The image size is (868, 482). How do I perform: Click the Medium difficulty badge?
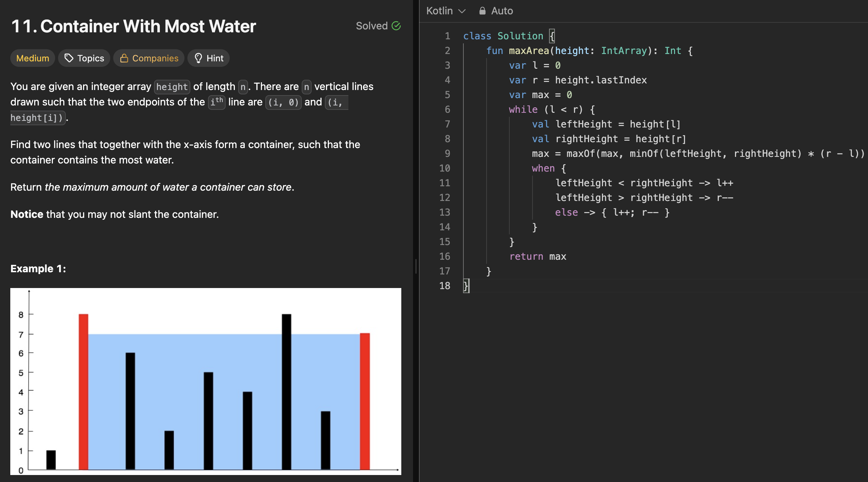pyautogui.click(x=33, y=58)
